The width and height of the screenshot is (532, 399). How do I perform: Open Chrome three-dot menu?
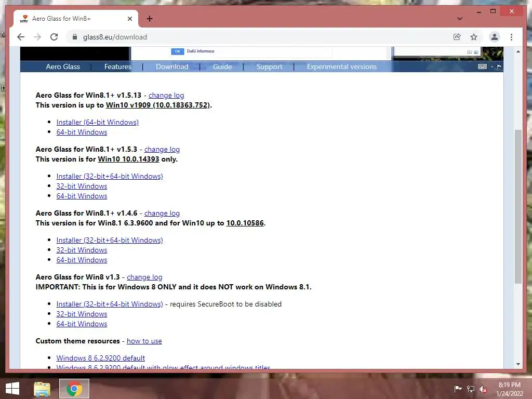[x=511, y=37]
